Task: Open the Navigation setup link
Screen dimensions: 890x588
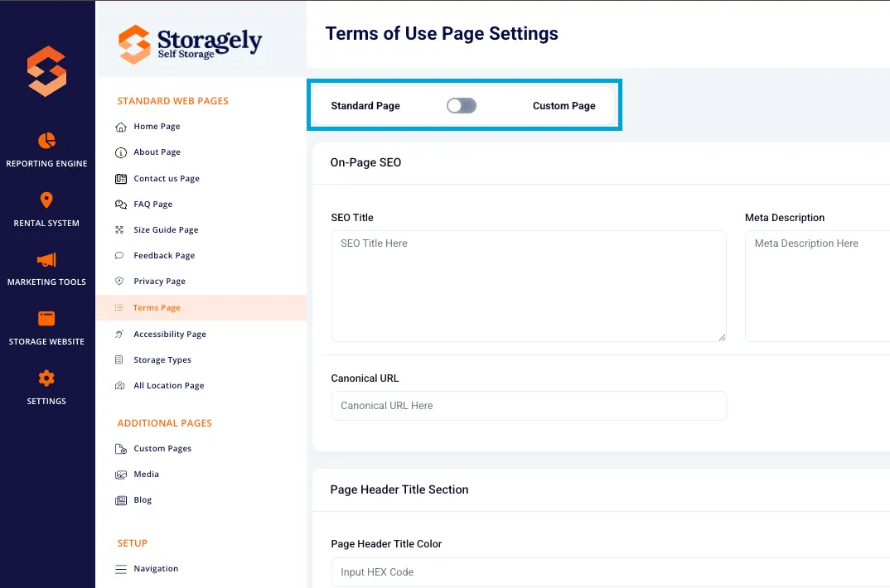Action: (156, 569)
